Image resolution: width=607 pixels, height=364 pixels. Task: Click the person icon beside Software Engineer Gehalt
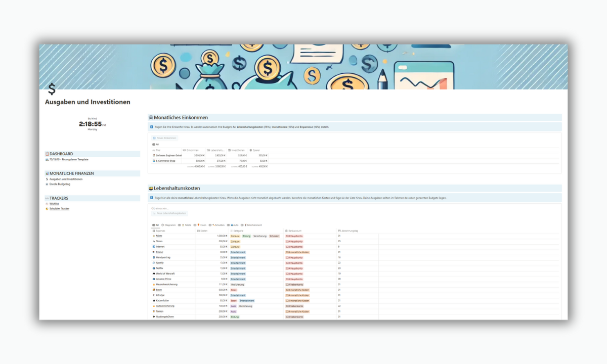(154, 155)
